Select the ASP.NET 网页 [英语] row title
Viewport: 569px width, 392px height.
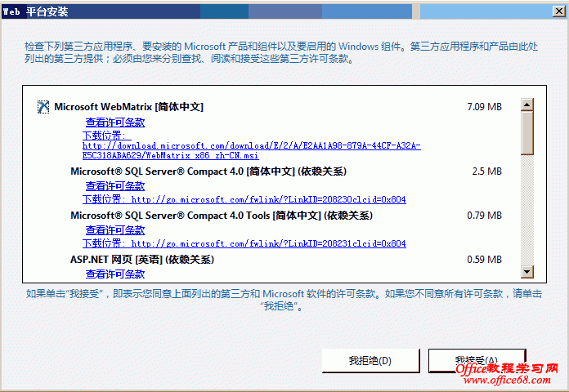pyautogui.click(x=142, y=260)
